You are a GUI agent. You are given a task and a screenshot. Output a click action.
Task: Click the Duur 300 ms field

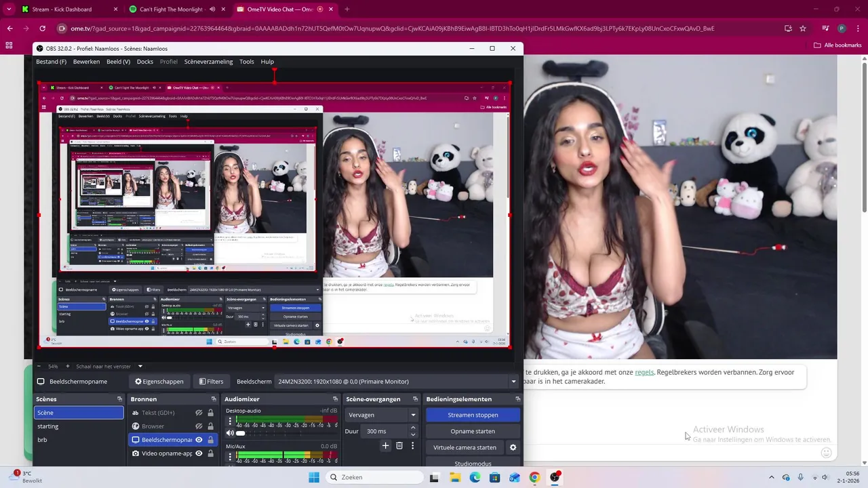point(384,431)
